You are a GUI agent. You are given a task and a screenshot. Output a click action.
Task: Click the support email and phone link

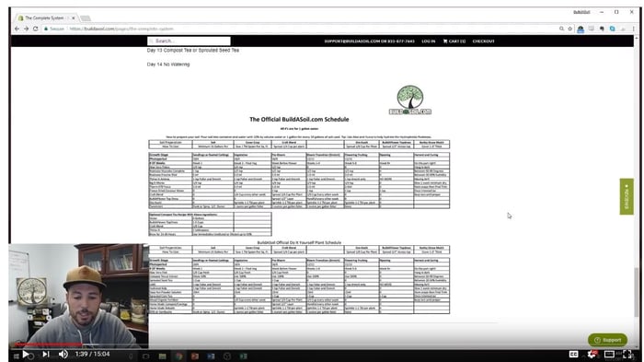(369, 41)
